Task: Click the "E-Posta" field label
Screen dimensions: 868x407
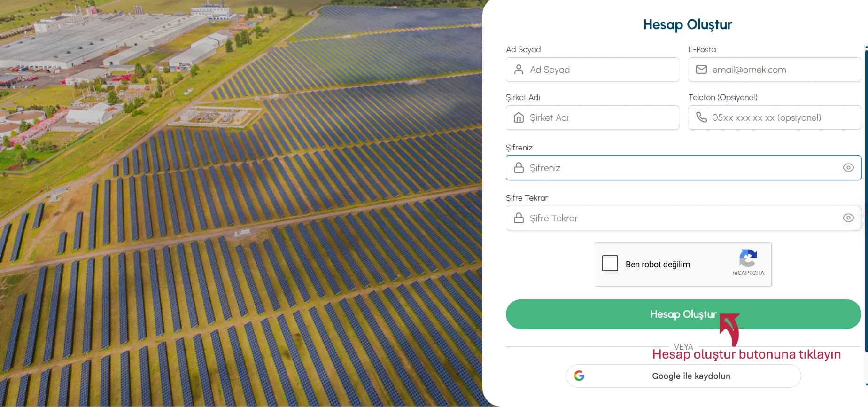Action: click(x=702, y=49)
